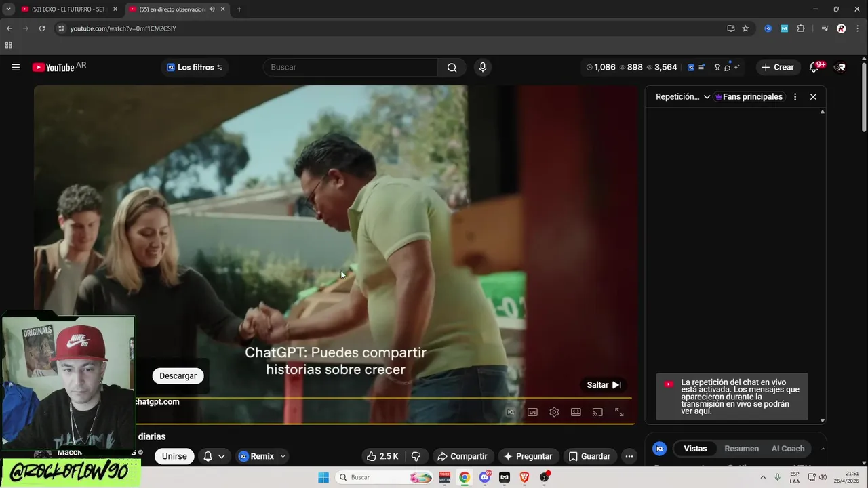Image resolution: width=868 pixels, height=488 pixels.
Task: Select the en directo observación tab
Action: [x=172, y=9]
